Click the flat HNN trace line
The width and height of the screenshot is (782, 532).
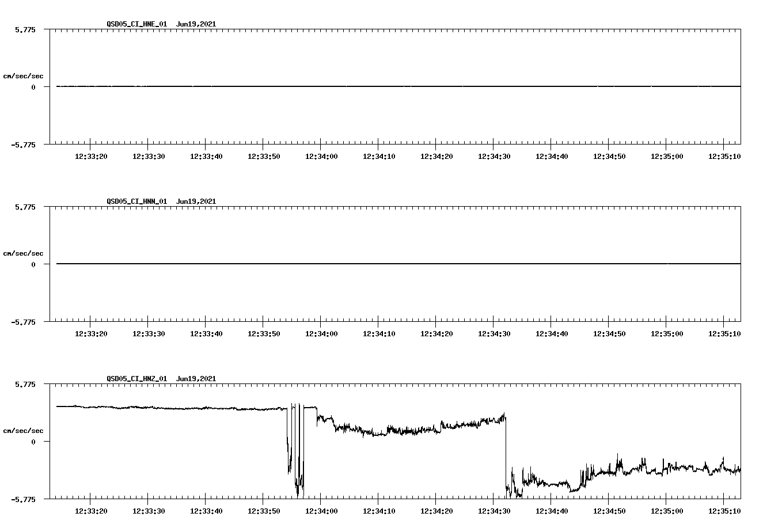[398, 264]
